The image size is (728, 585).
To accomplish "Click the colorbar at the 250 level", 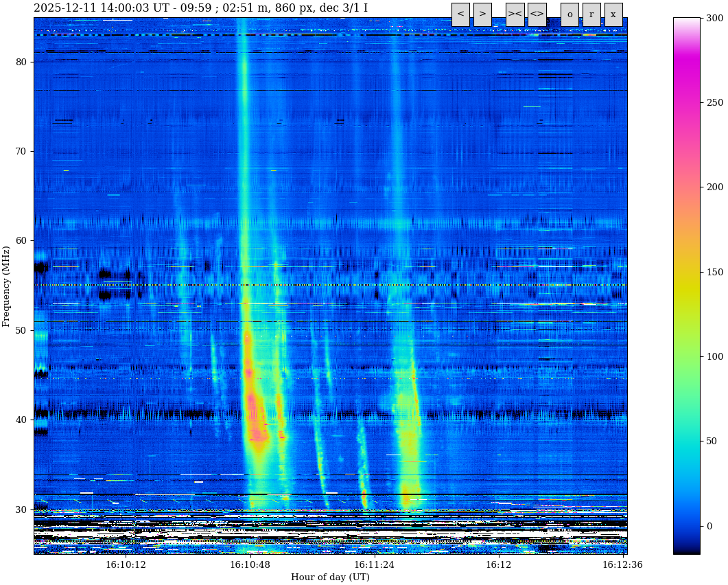I will click(687, 102).
